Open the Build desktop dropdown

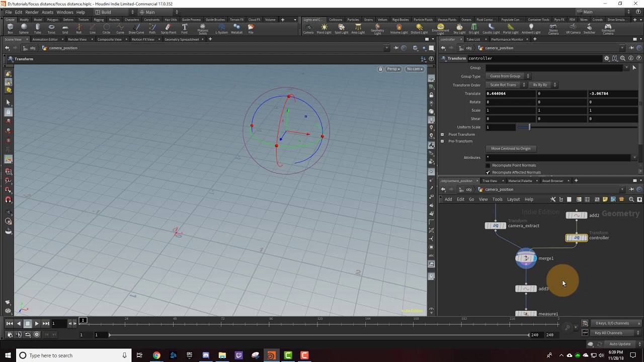114,12
